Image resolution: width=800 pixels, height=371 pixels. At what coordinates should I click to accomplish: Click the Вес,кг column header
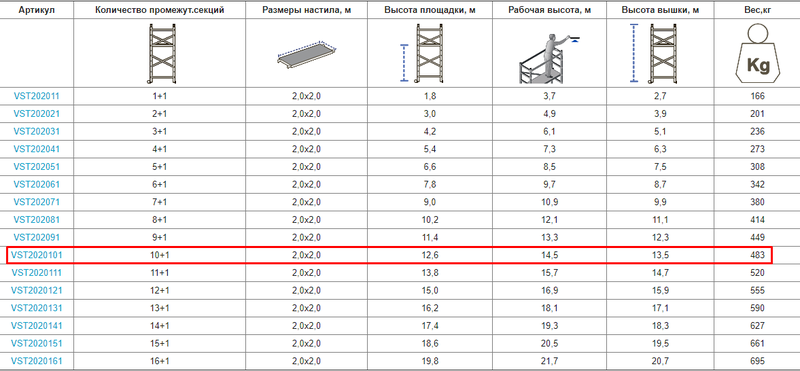click(758, 10)
